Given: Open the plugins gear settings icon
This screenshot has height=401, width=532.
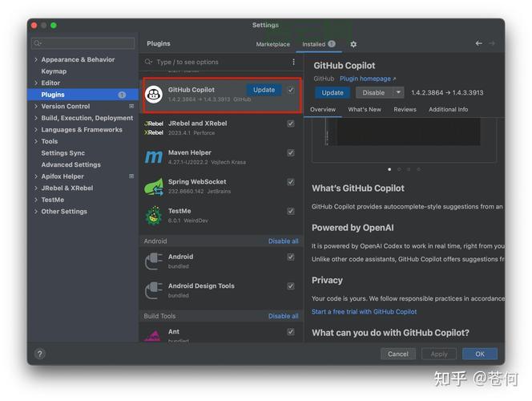Looking at the screenshot, I should point(353,44).
